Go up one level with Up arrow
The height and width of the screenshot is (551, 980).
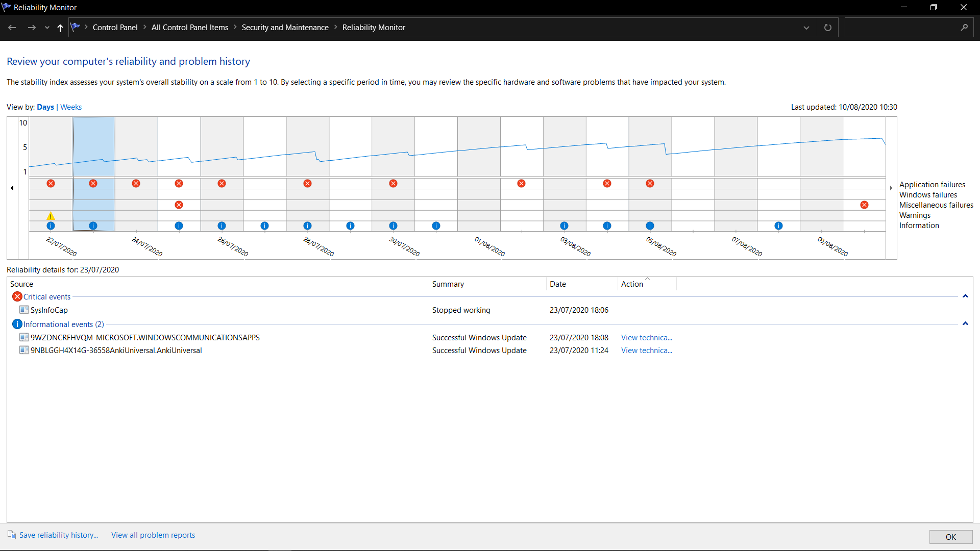pyautogui.click(x=60, y=28)
